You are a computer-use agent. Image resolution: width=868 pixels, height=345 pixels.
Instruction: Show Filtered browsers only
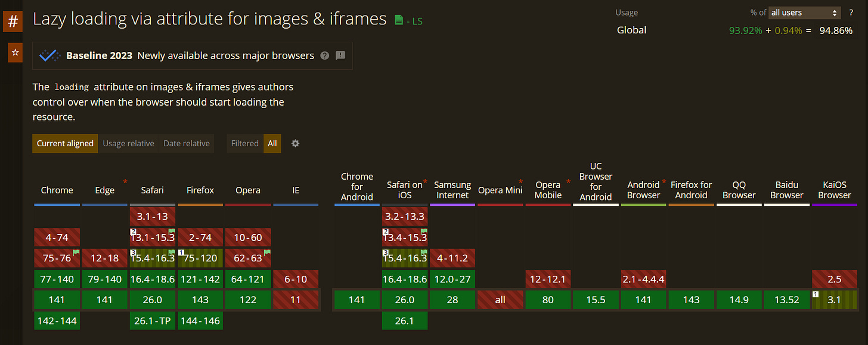coord(245,143)
